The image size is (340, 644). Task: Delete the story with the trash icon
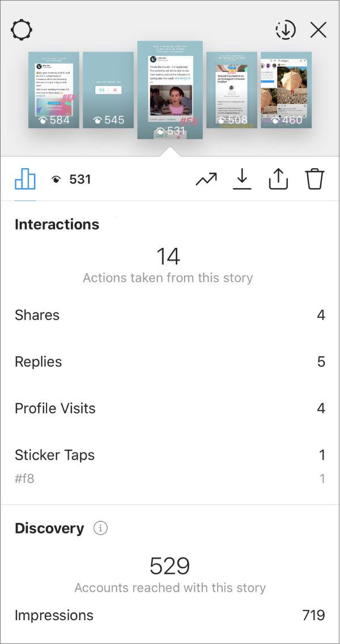tap(314, 180)
